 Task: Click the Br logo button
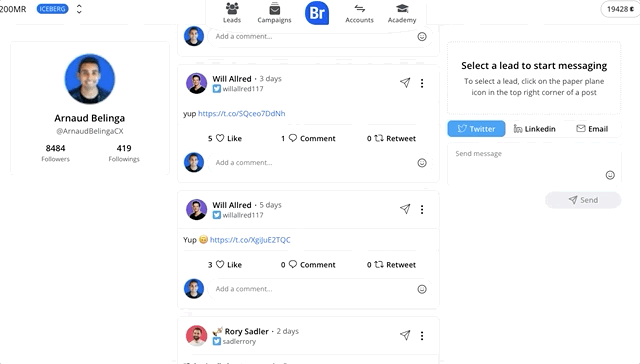point(317,13)
